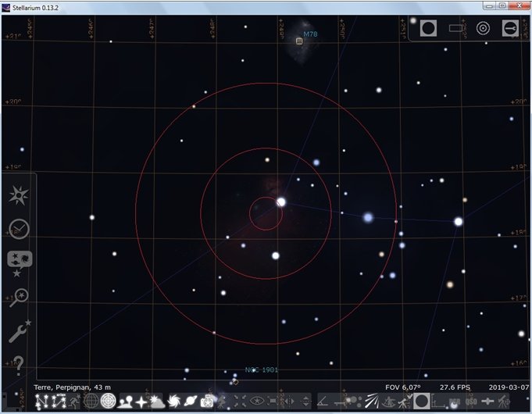Open the Date and Time window

(x=19, y=229)
